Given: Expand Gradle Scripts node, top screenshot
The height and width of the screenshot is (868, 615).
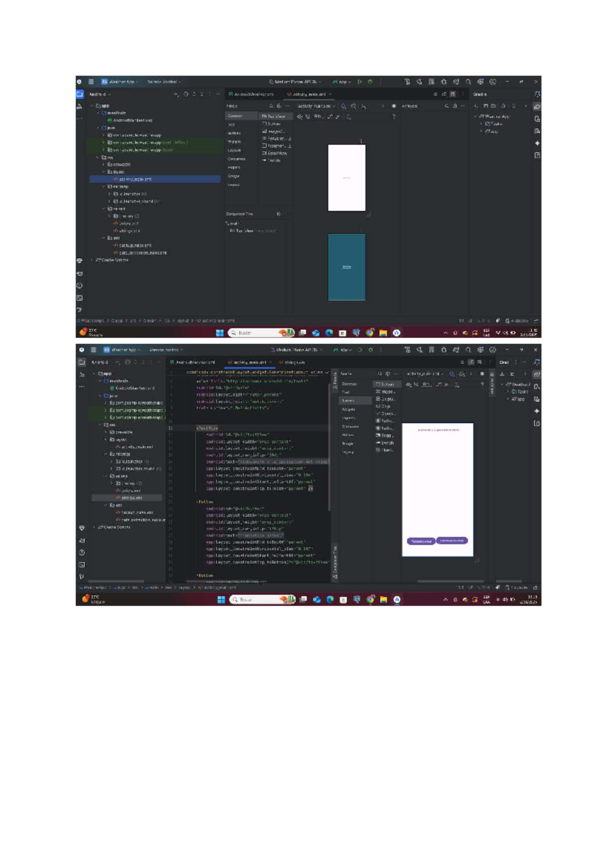Looking at the screenshot, I should pyautogui.click(x=92, y=260).
